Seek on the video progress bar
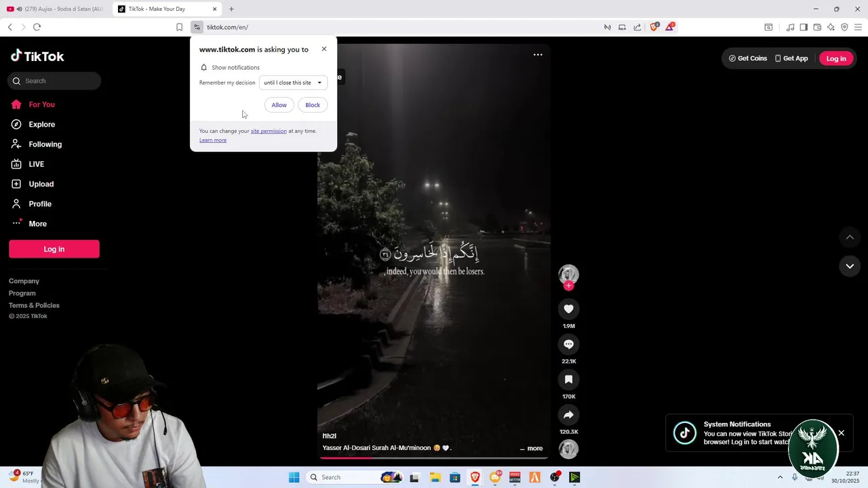 (x=434, y=457)
